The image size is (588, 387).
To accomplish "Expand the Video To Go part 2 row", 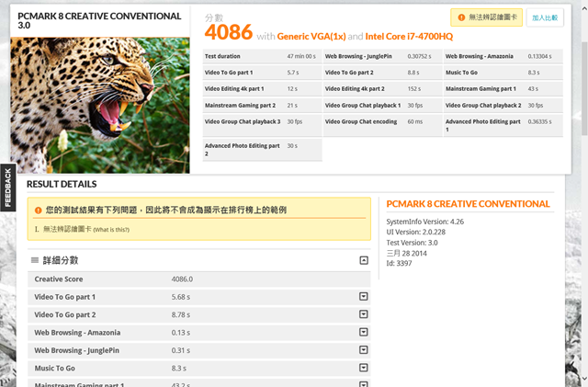I will click(x=364, y=314).
